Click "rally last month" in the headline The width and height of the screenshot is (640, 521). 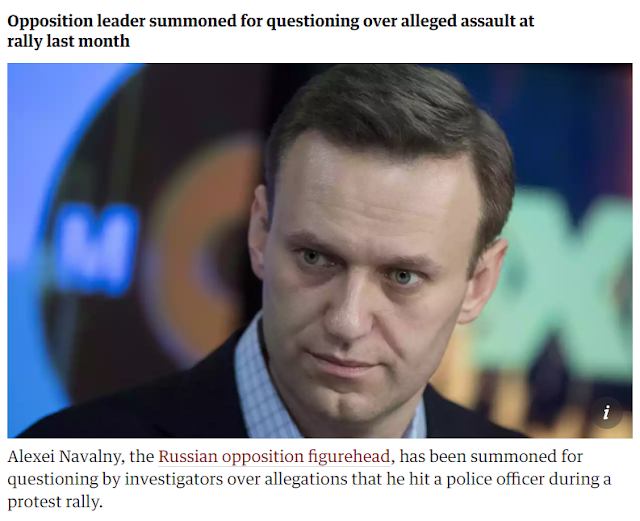pos(69,41)
